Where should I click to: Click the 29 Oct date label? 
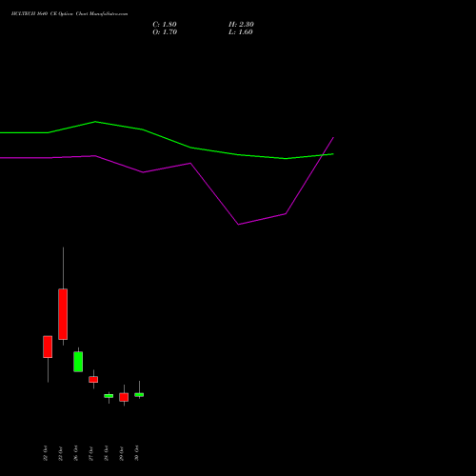coord(122,453)
